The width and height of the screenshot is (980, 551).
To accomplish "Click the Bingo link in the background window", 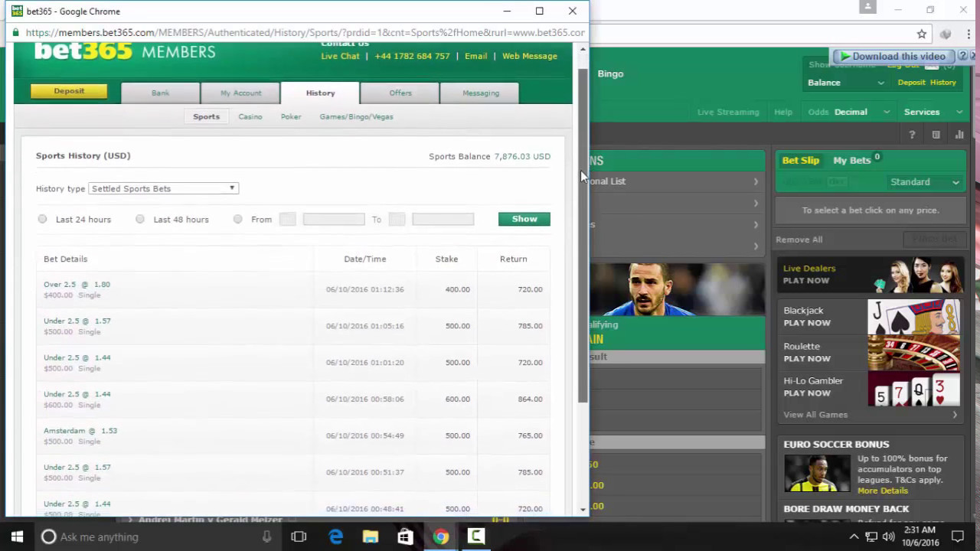I will coord(610,73).
